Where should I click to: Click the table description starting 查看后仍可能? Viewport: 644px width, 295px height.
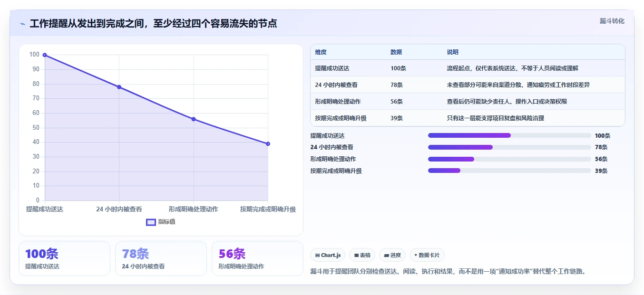pos(507,102)
